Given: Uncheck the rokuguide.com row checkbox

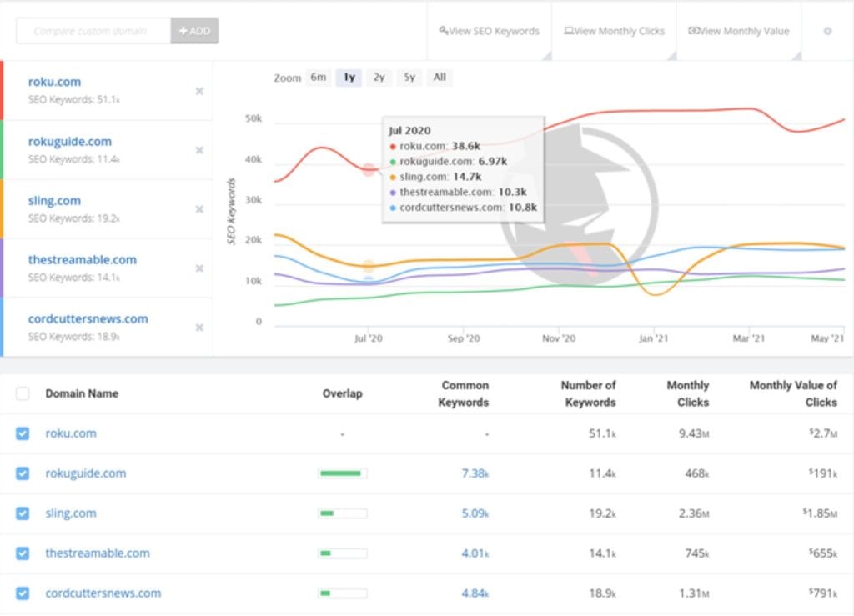Looking at the screenshot, I should tap(23, 473).
